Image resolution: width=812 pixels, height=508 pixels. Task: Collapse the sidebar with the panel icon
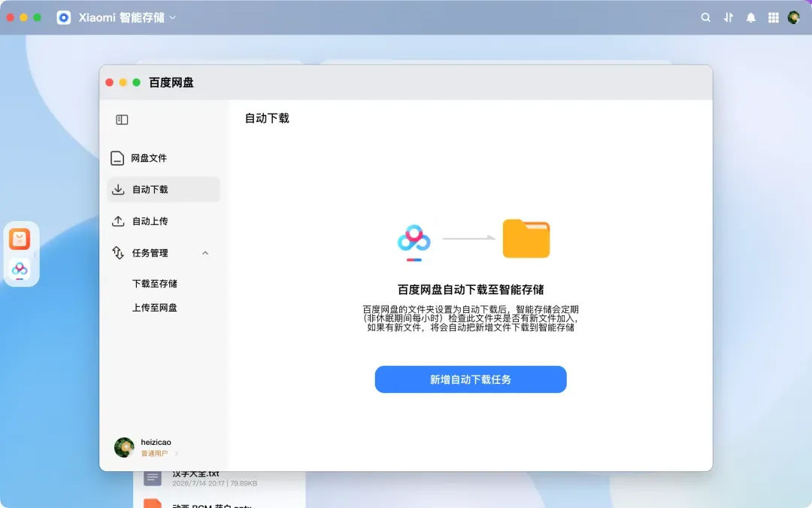122,120
